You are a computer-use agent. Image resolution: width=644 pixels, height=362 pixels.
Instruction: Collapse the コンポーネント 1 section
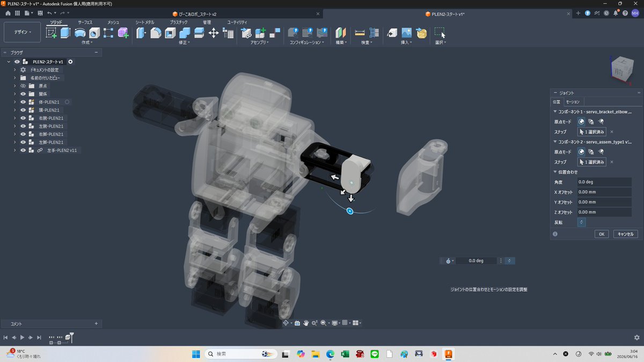[x=555, y=112]
